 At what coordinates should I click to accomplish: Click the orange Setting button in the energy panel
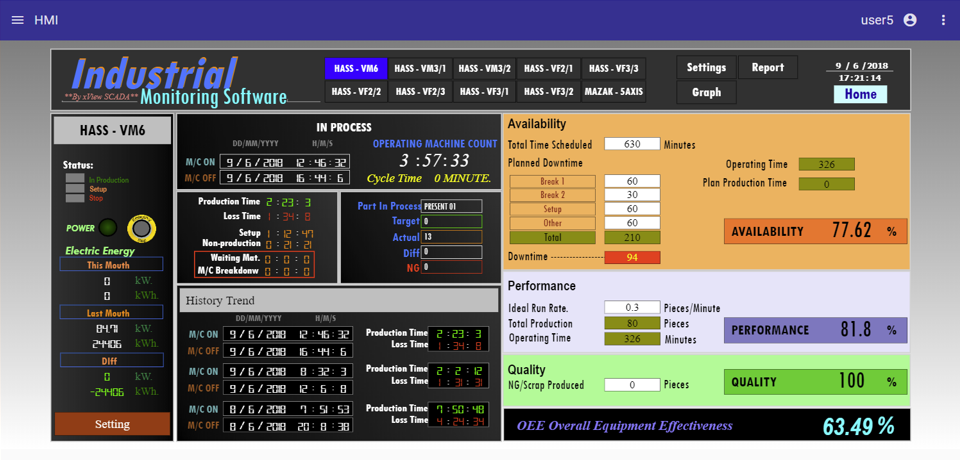(x=112, y=424)
